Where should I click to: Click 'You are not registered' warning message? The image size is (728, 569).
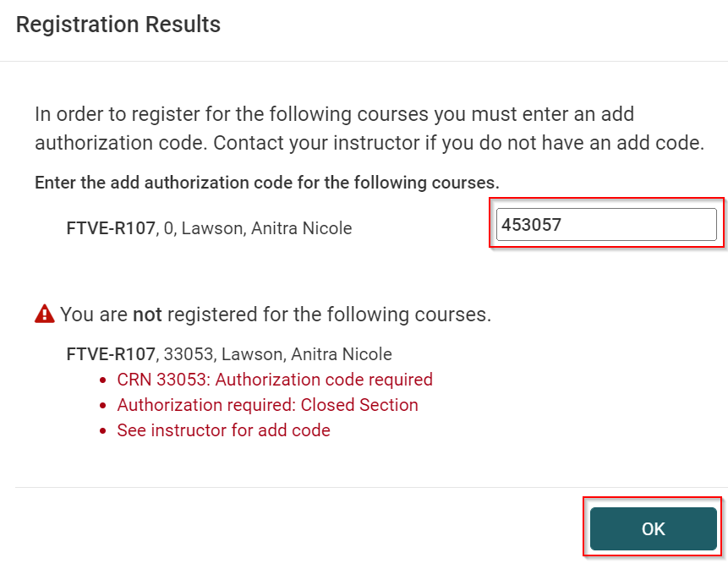click(x=275, y=315)
